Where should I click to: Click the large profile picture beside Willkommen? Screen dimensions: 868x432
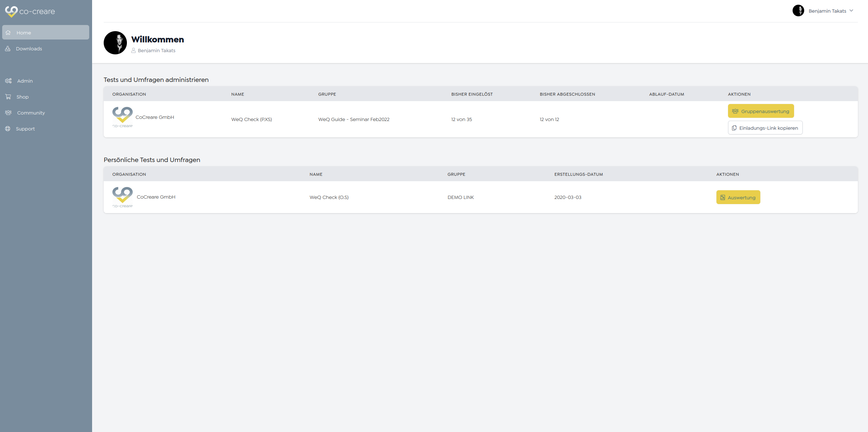(x=115, y=43)
